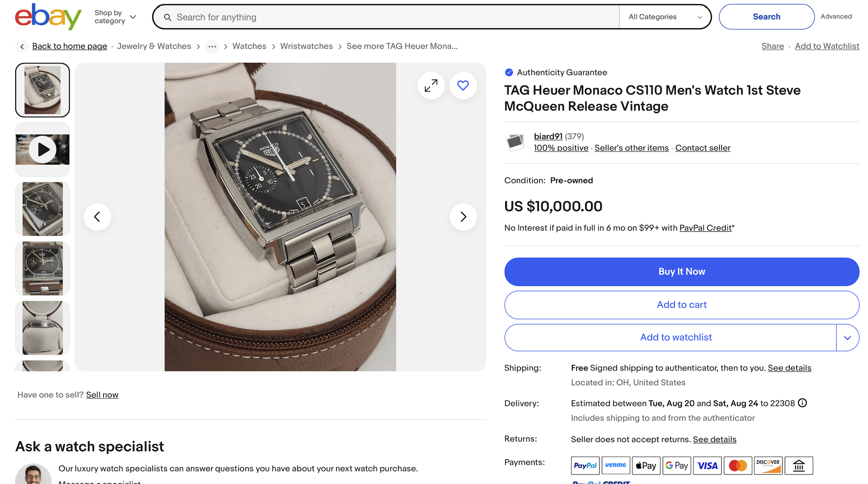
Task: Click the eBay logo
Action: point(48,17)
